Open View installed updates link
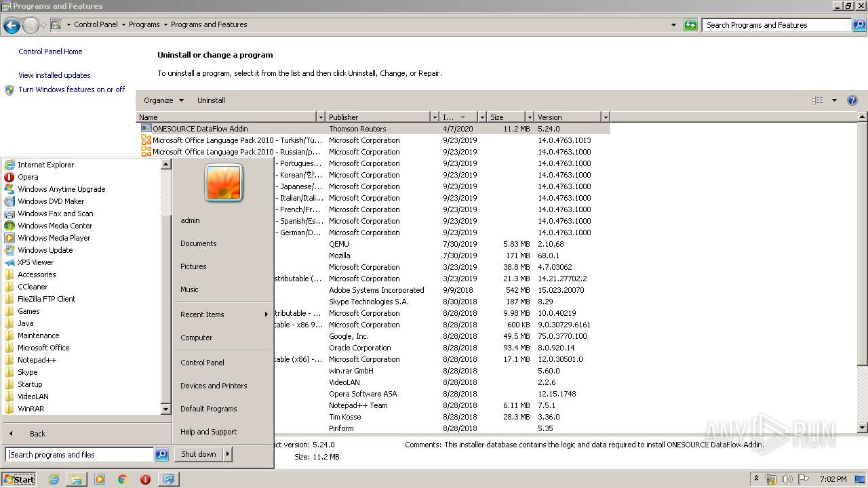This screenshot has height=488, width=868. [x=54, y=75]
